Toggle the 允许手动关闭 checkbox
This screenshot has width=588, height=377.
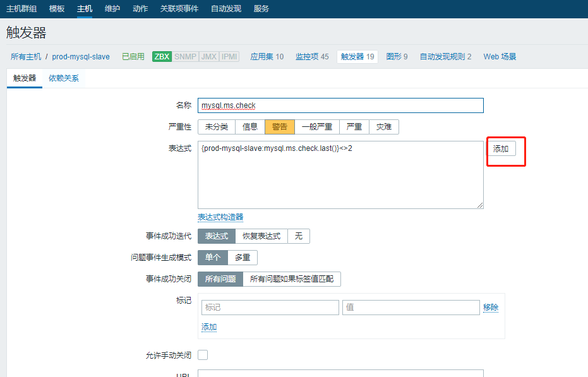(x=203, y=355)
